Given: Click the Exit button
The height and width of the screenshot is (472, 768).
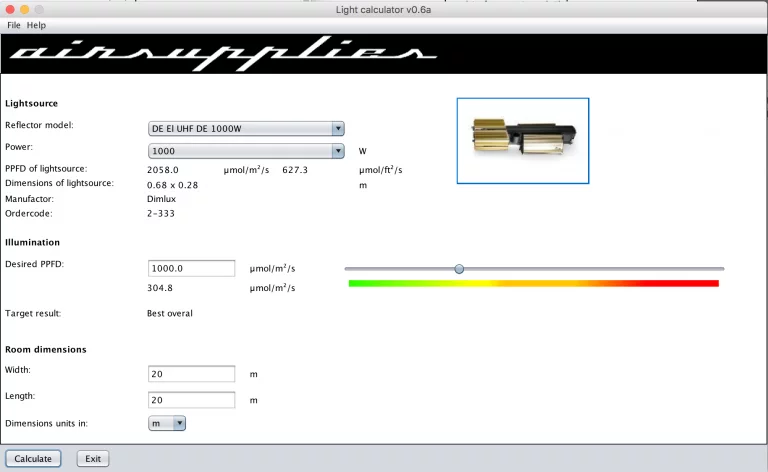Looking at the screenshot, I should click(x=93, y=459).
